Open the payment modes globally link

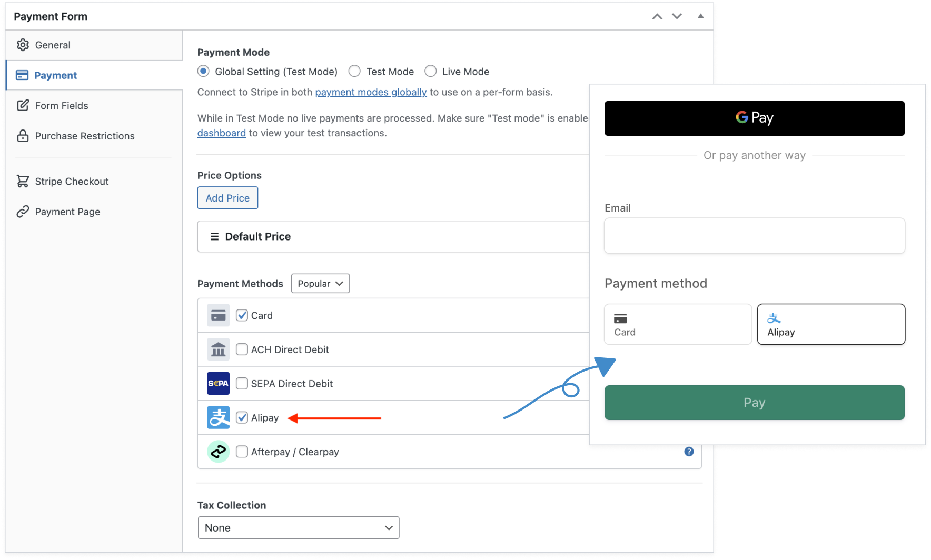(371, 92)
